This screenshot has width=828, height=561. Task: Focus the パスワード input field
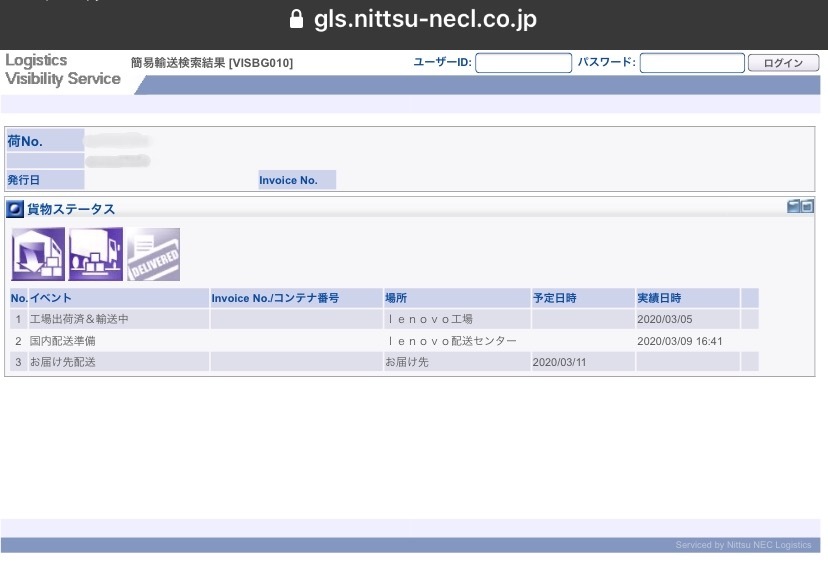(x=692, y=63)
